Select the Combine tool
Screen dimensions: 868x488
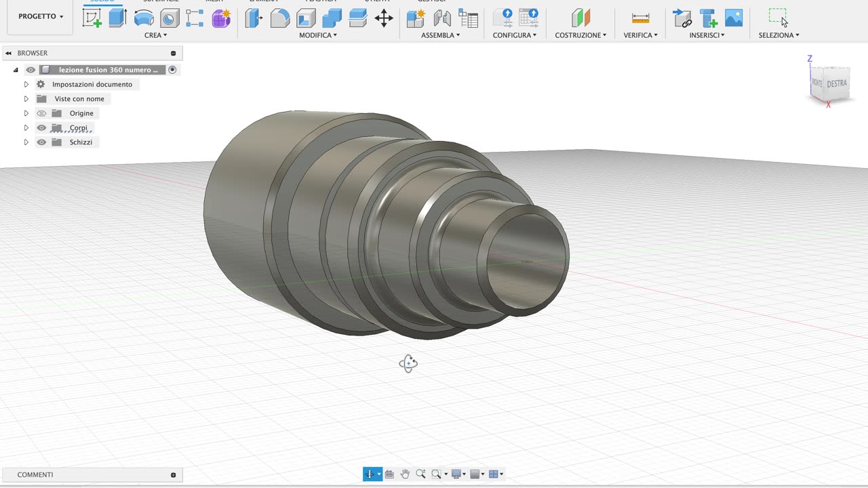[x=332, y=18]
